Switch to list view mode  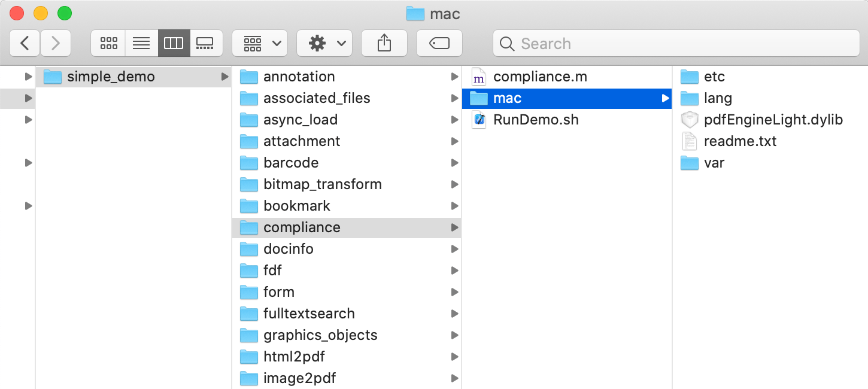(141, 43)
